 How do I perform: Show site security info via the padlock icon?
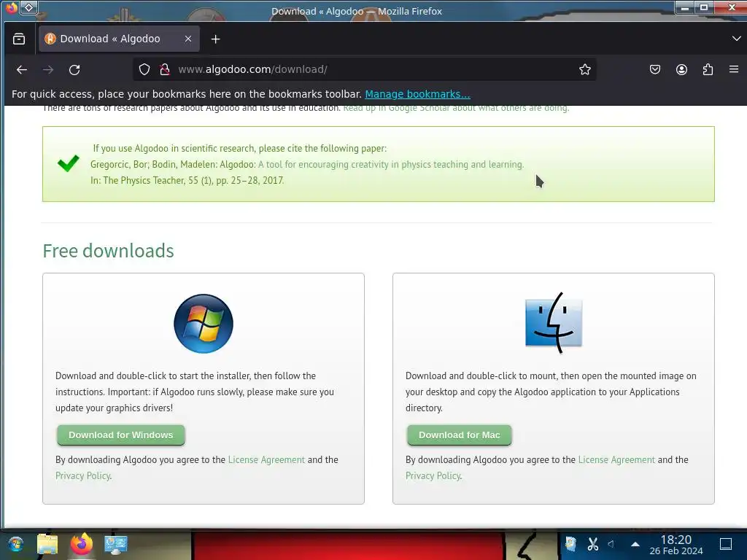click(165, 69)
